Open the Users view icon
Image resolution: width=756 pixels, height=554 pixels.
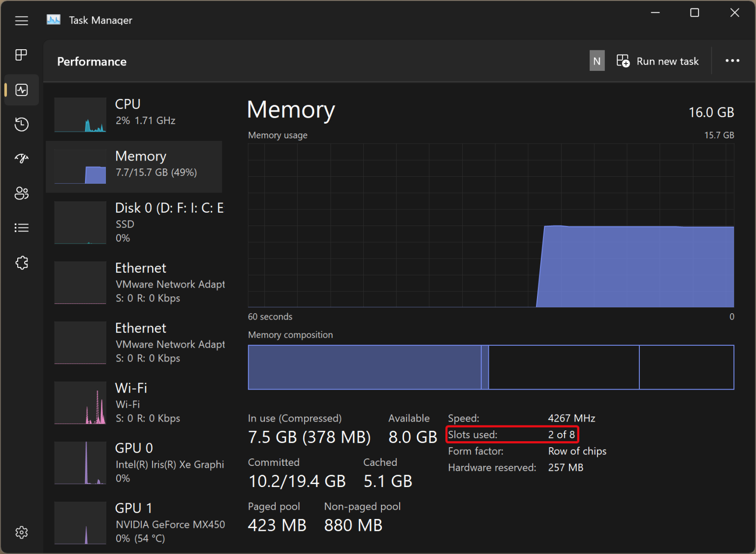(21, 193)
